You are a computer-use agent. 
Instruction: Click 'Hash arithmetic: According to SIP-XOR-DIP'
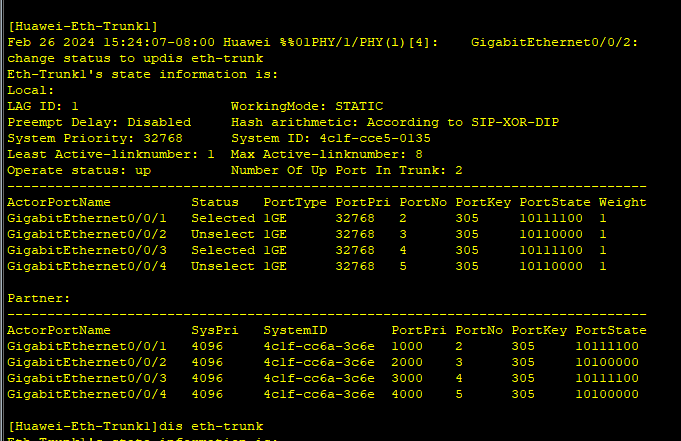coord(395,122)
